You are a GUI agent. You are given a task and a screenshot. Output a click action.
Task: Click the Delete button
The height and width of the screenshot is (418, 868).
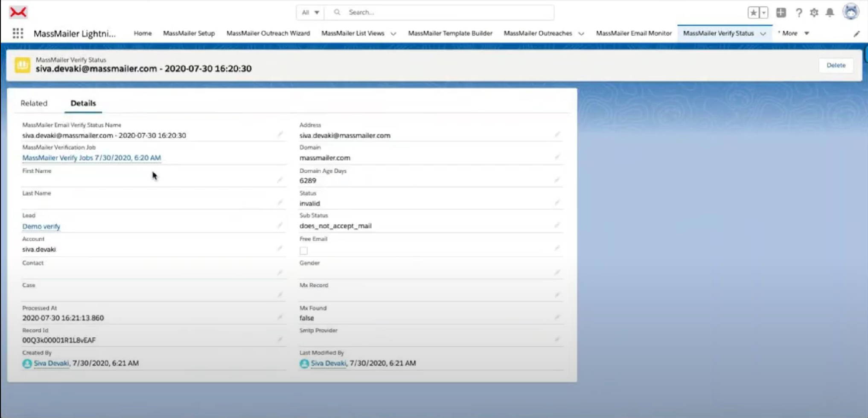[836, 65]
